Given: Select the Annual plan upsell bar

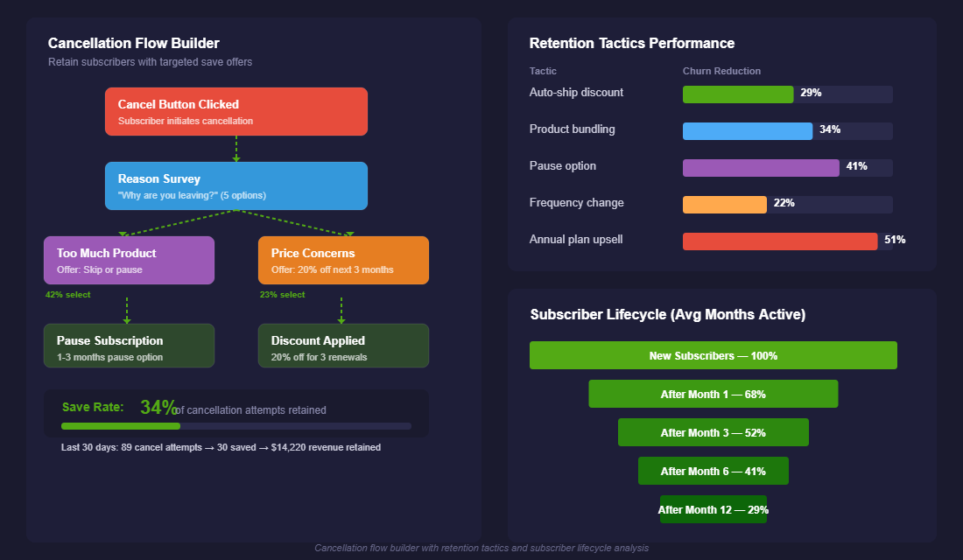Looking at the screenshot, I should tap(779, 241).
